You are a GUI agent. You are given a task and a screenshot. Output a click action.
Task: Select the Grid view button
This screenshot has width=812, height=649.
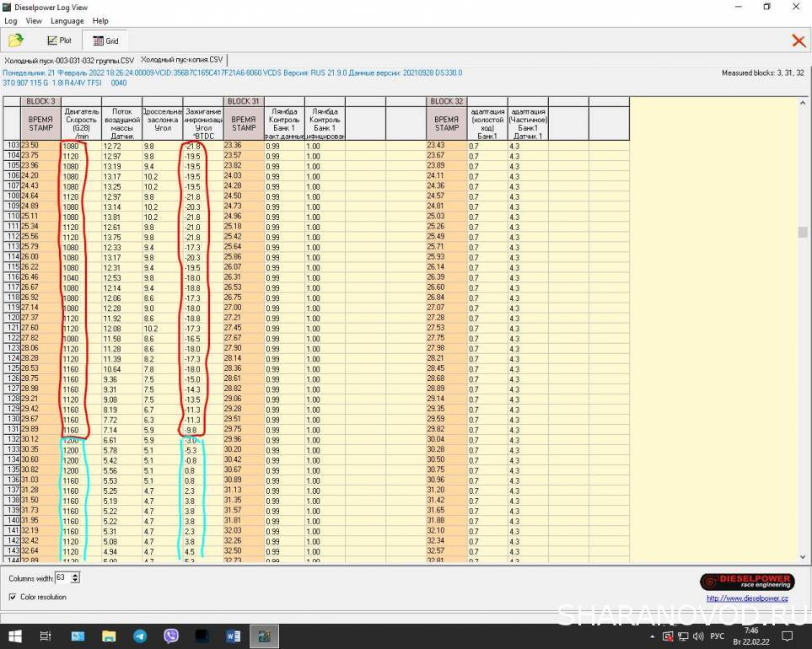pos(105,40)
